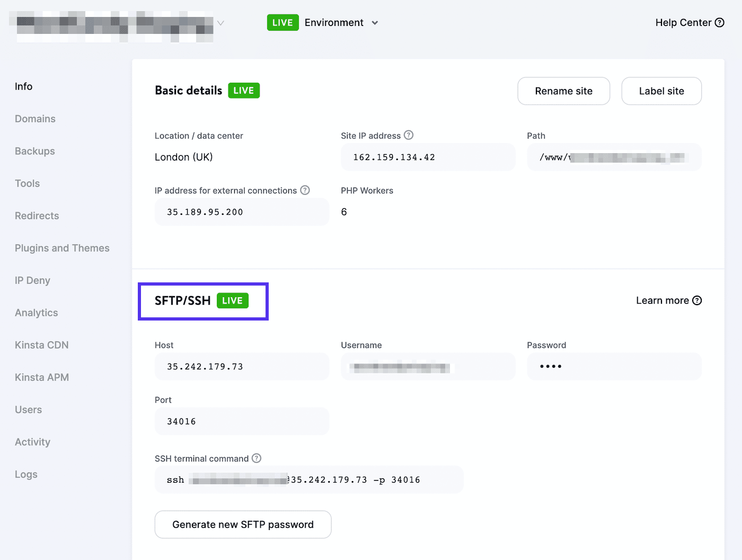Open the Logs section

[x=26, y=474]
